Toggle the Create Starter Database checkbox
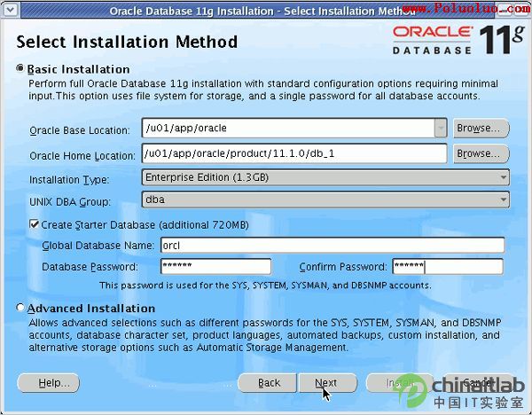The width and height of the screenshot is (532, 415). click(35, 224)
